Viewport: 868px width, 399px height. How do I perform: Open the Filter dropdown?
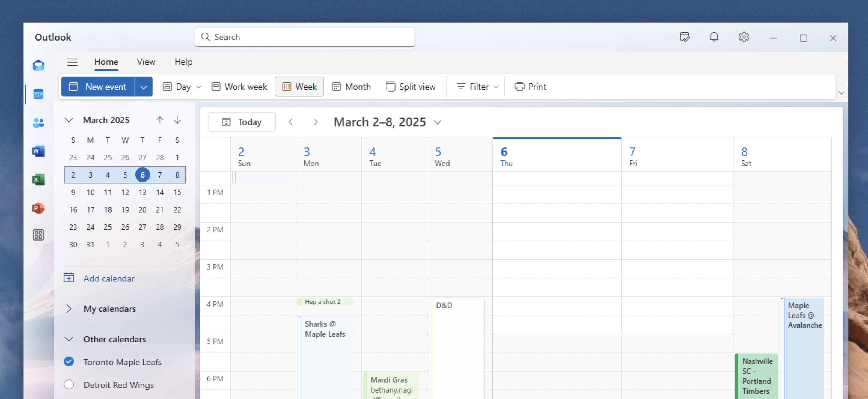478,87
